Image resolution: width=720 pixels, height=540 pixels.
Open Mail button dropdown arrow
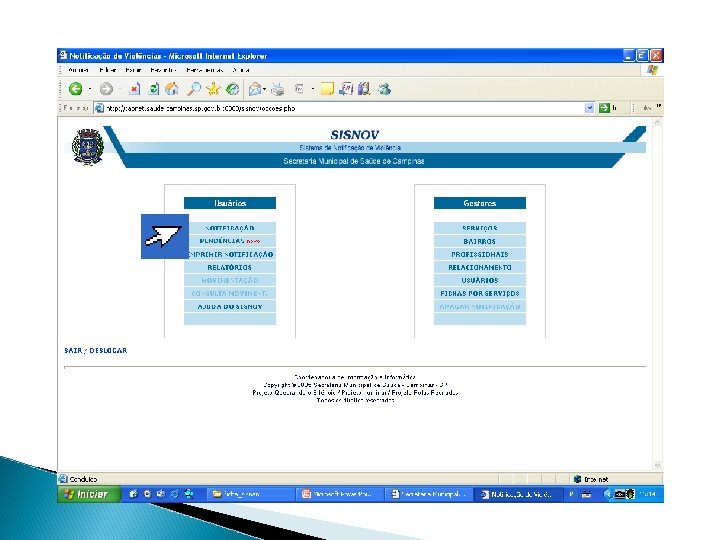[264, 89]
